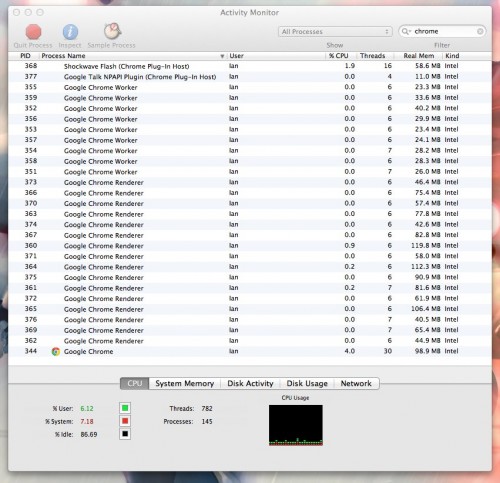Switch to the Disk Activity tab
Image resolution: width=500 pixels, height=483 pixels.
click(x=250, y=383)
